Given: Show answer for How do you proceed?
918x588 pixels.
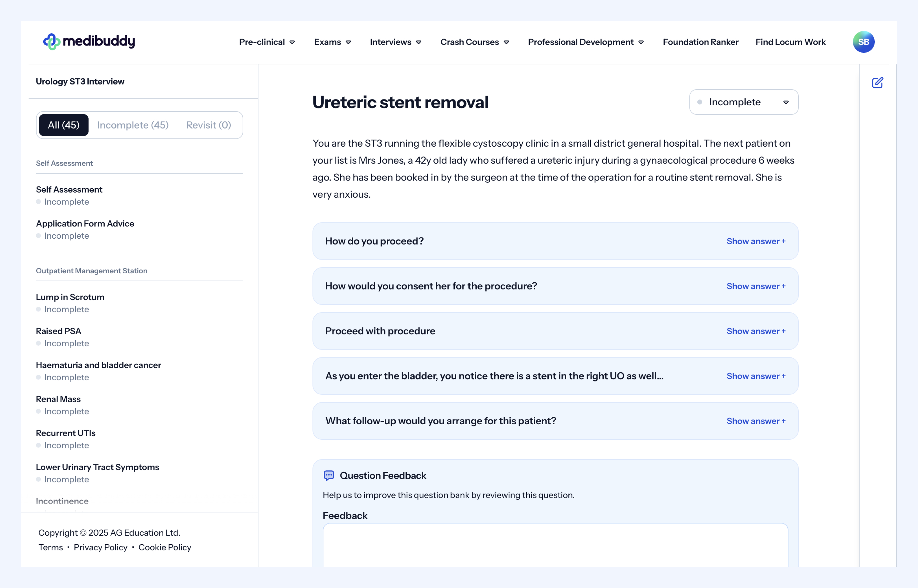Looking at the screenshot, I should (756, 241).
